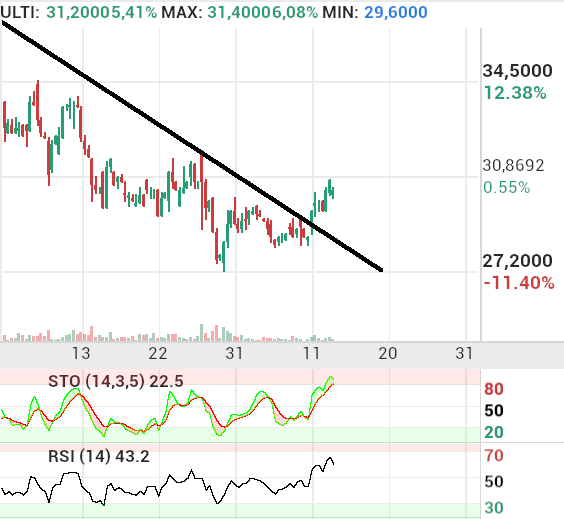Click the date label 13 on time axis
This screenshot has width=564, height=519.
[x=81, y=354]
